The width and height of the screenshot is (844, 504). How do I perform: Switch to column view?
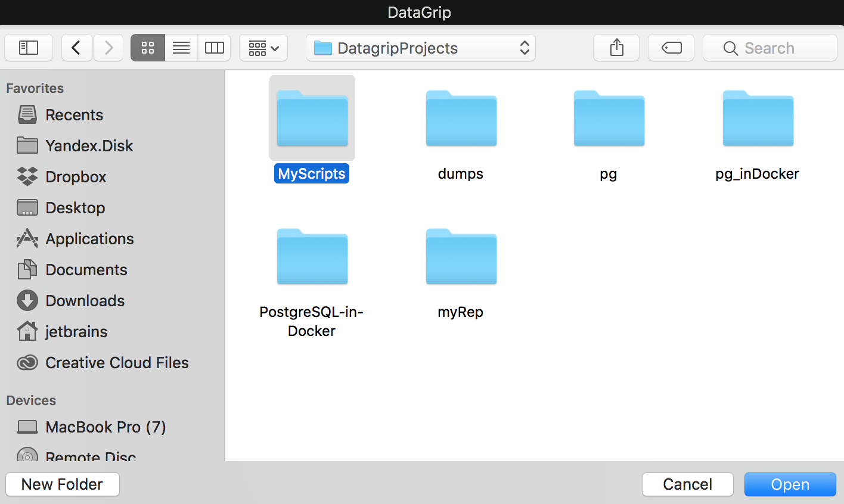point(214,48)
